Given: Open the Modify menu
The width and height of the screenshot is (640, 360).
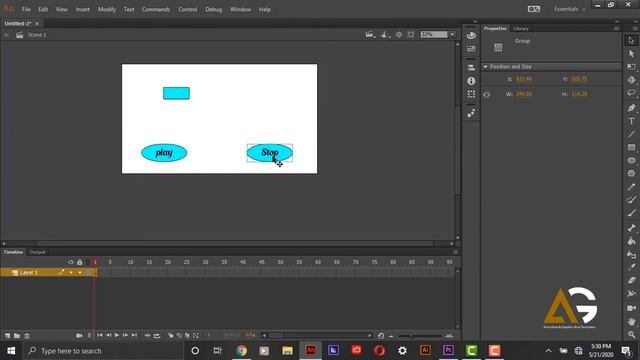Looking at the screenshot, I should [x=107, y=9].
